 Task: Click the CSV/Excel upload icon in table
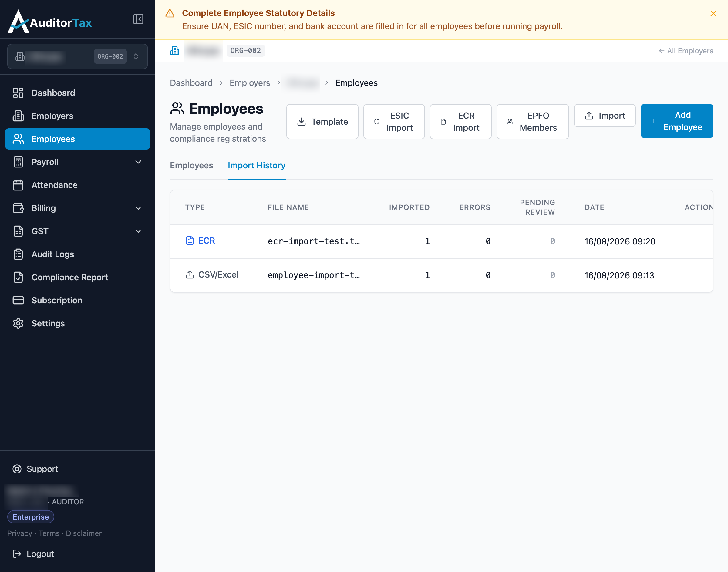[x=190, y=274]
